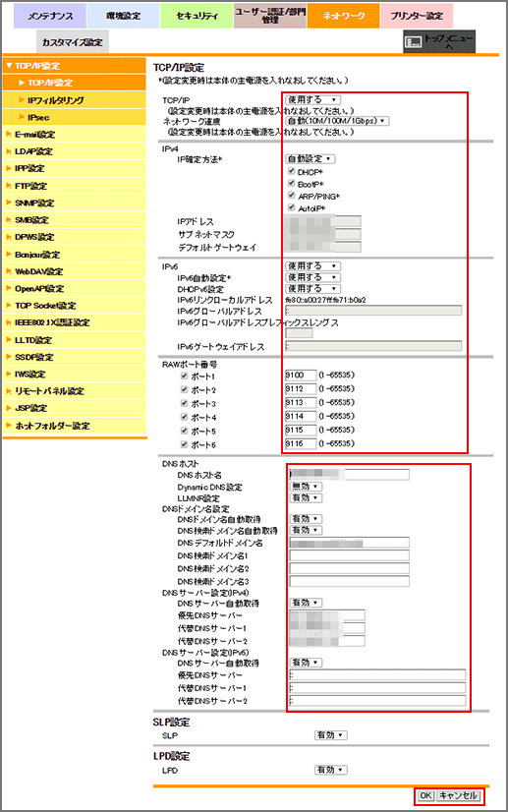Go to トップメニュー via its icon button
This screenshot has height=812, width=508.
pos(439,41)
